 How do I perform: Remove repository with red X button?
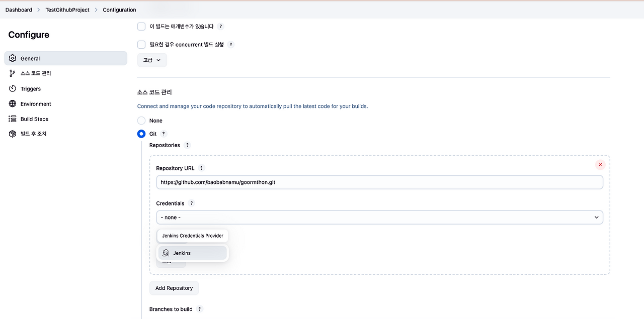tap(600, 165)
